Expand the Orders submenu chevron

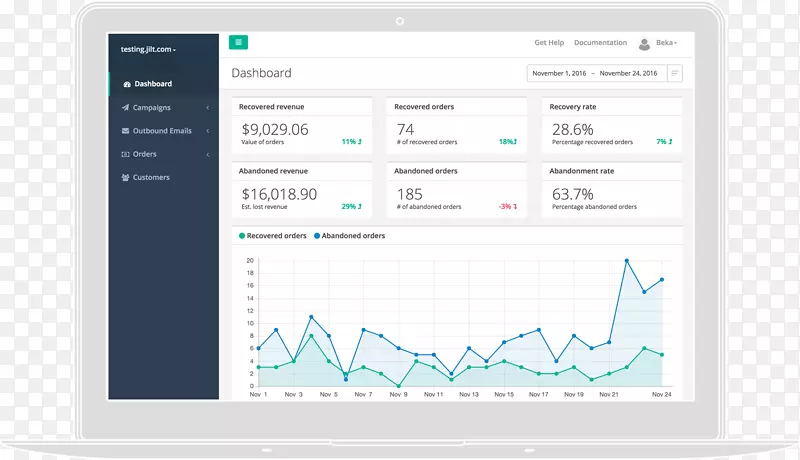(x=208, y=154)
